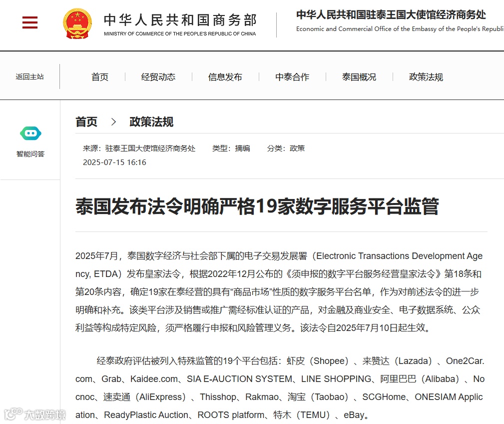This screenshot has width=504, height=424.
Task: Click the text ROOTS platform
Action: coord(231,415)
